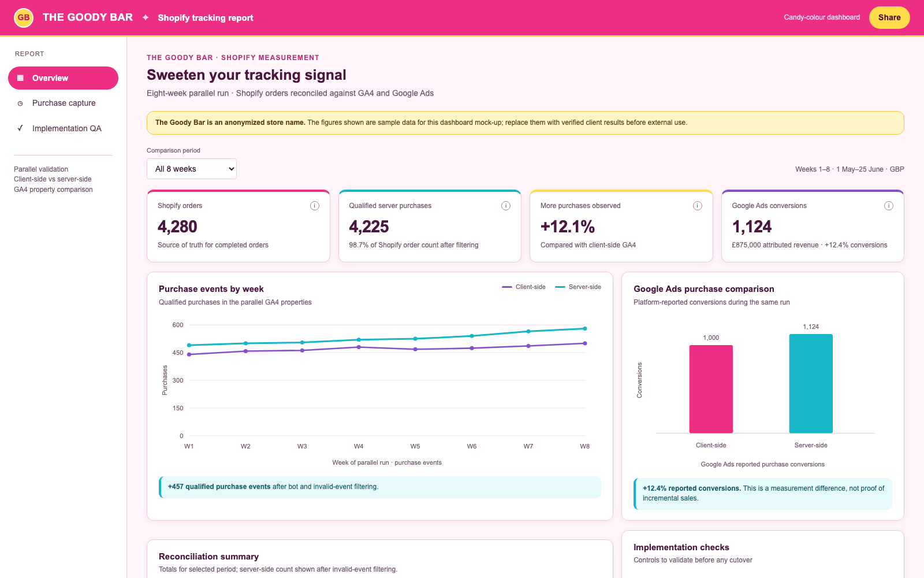Click the 4,280 Shopify orders value
The height and width of the screenshot is (578, 924).
pyautogui.click(x=177, y=227)
